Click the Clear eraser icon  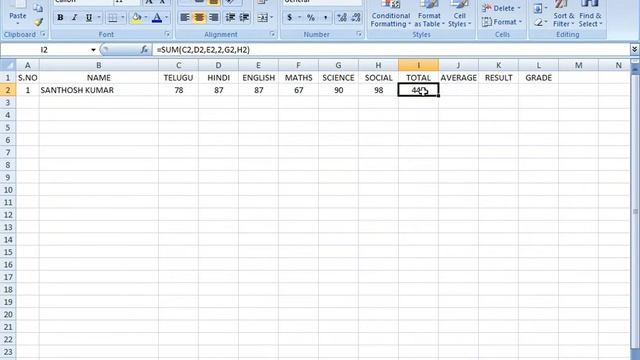[538, 22]
